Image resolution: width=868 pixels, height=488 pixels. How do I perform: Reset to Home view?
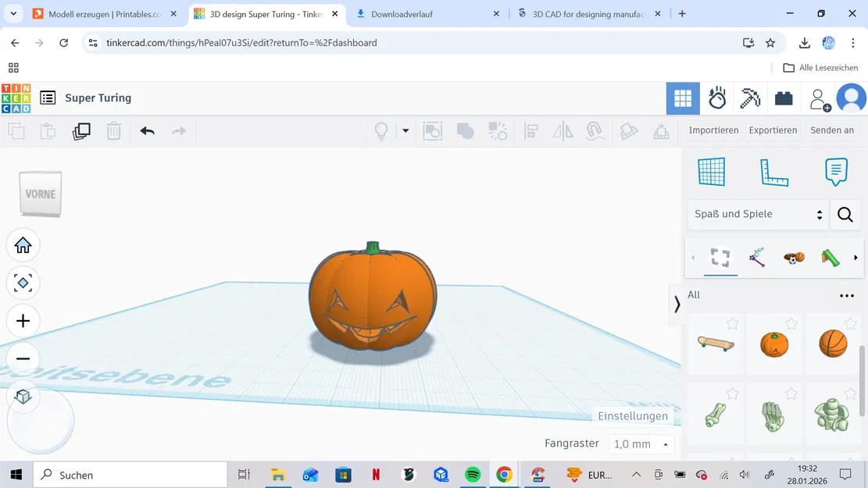point(23,245)
